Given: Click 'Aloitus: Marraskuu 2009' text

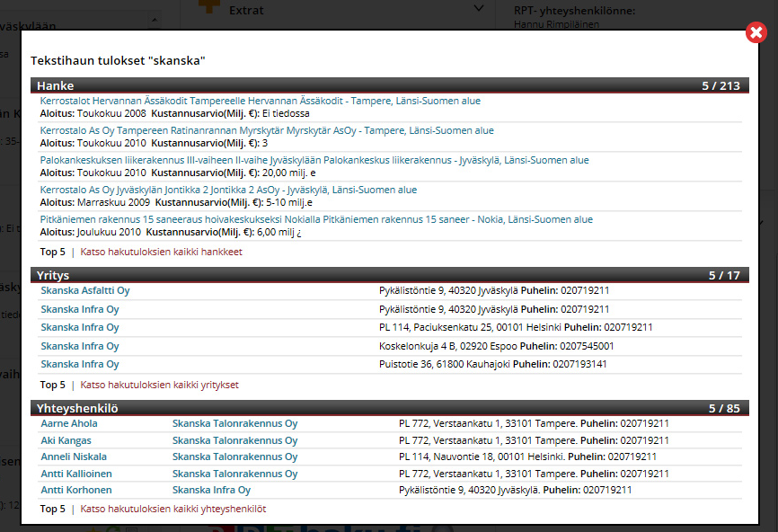Looking at the screenshot, I should click(95, 202).
